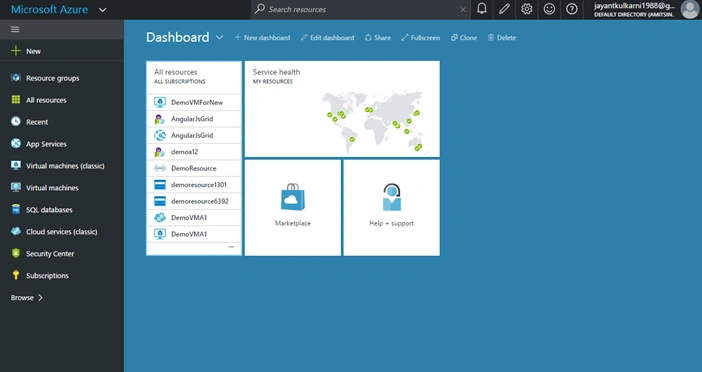Open the Dashboard selector chevron
Image resolution: width=702 pixels, height=372 pixels.
(x=219, y=38)
